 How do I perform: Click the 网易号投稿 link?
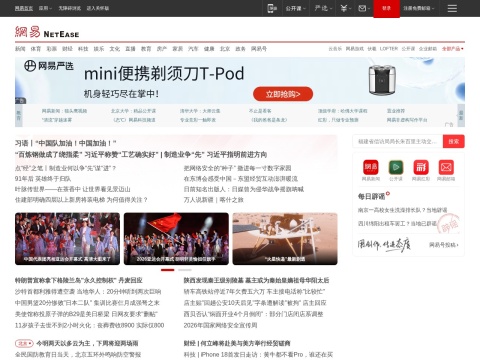[444, 245]
